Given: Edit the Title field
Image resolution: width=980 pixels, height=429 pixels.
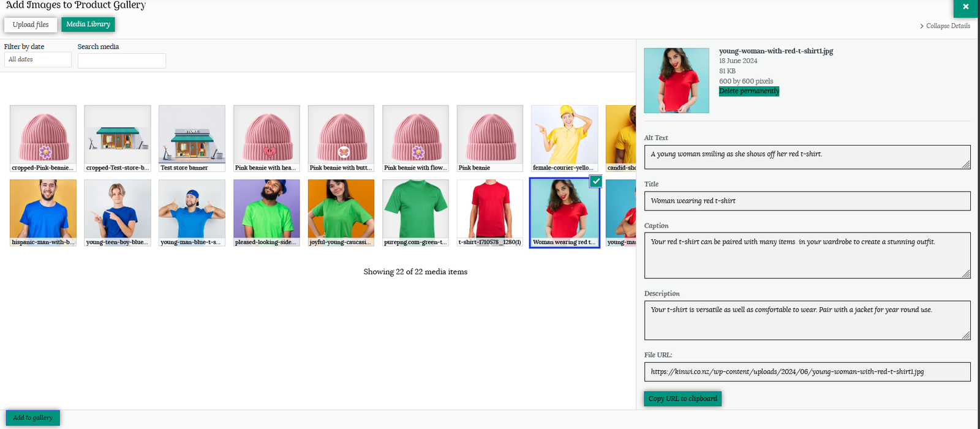Looking at the screenshot, I should 807,201.
